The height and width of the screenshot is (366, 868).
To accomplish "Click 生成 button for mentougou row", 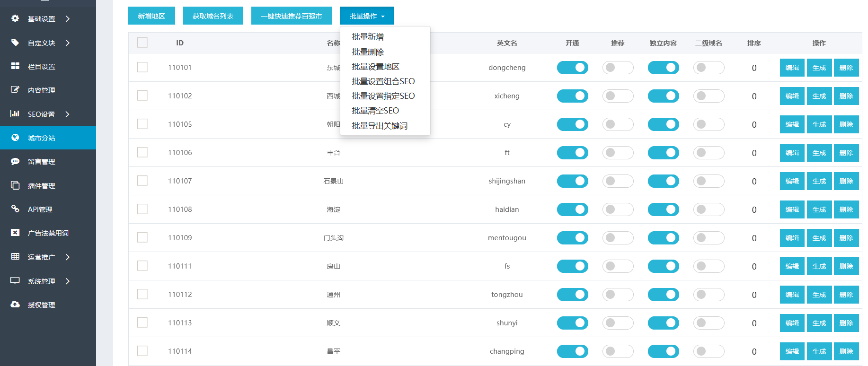I will pos(819,238).
